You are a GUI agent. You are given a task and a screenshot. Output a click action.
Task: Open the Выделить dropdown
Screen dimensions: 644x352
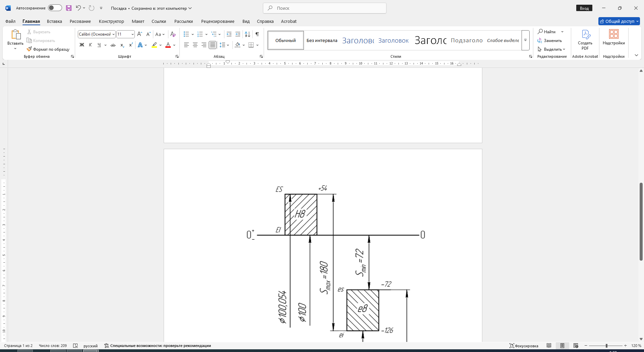551,49
